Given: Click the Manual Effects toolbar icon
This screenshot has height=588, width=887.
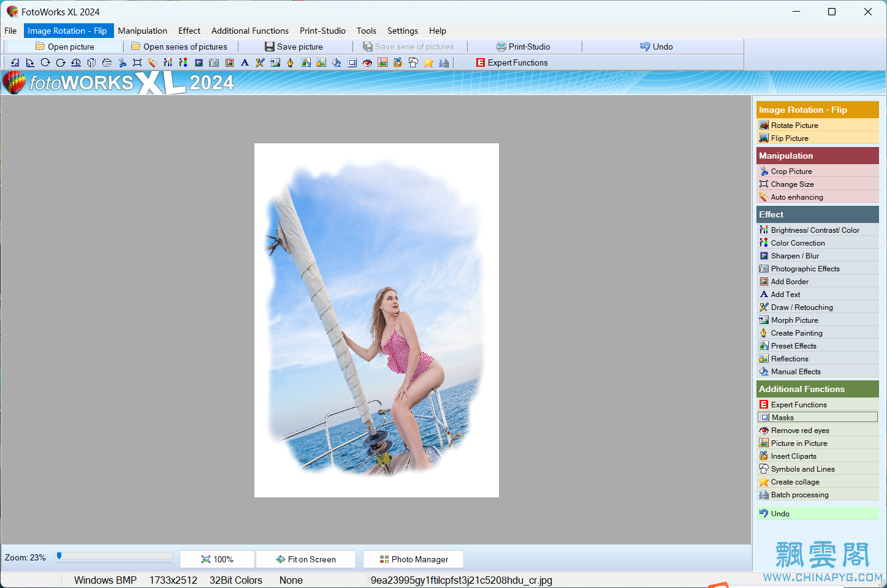Looking at the screenshot, I should pos(337,62).
